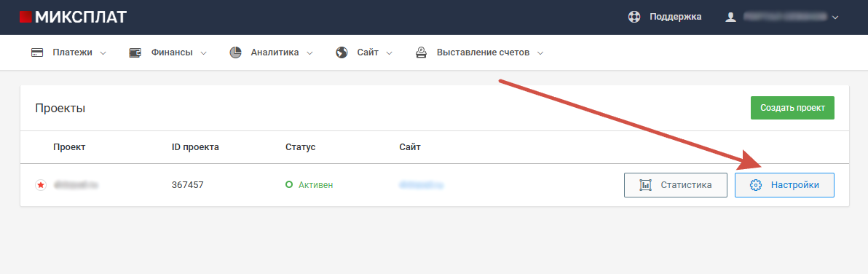Open the Выставление счетов menu
The width and height of the screenshot is (868, 274).
click(x=484, y=53)
